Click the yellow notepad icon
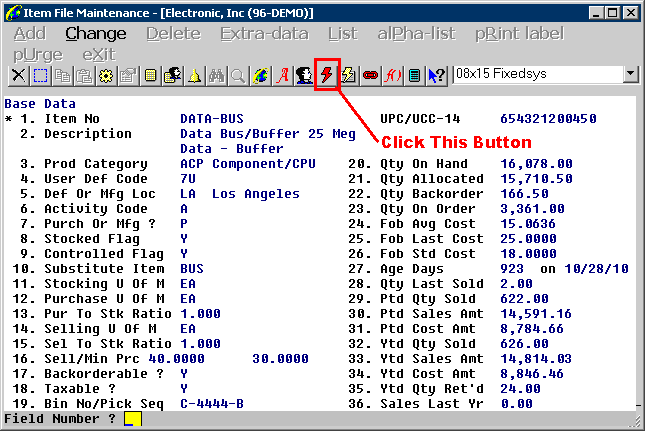The width and height of the screenshot is (645, 431). click(150, 76)
